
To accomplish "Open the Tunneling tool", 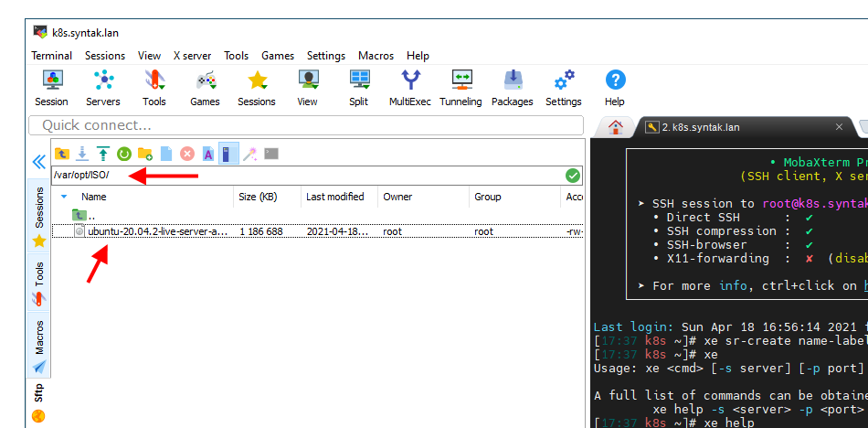I will [460, 88].
